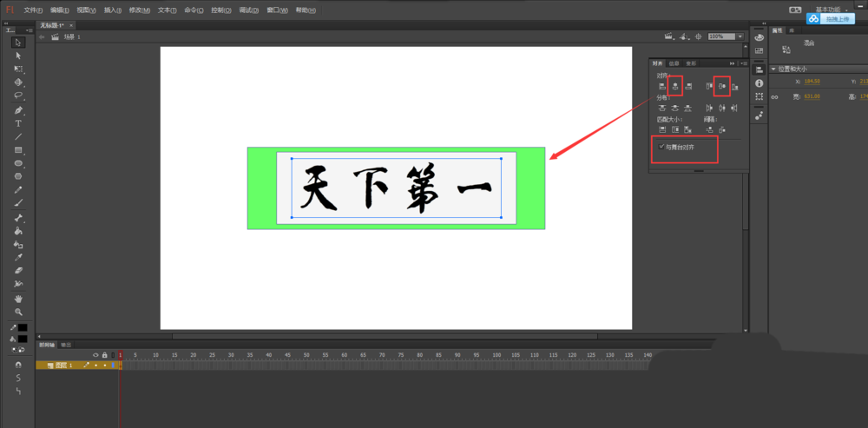Select the Pencil tool
This screenshot has width=868, height=428.
[18, 190]
